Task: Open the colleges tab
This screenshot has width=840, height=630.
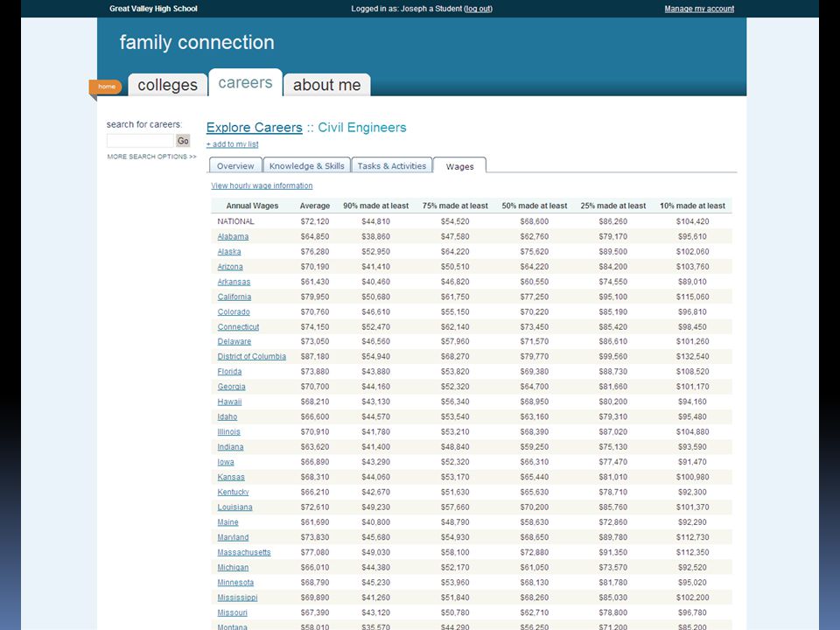Action: tap(168, 85)
